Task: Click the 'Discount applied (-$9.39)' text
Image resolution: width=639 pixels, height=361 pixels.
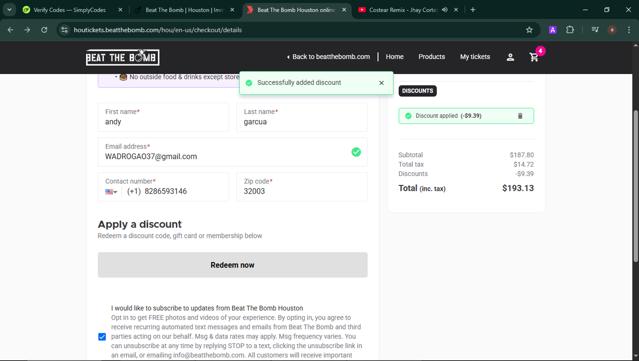Action: click(x=448, y=116)
